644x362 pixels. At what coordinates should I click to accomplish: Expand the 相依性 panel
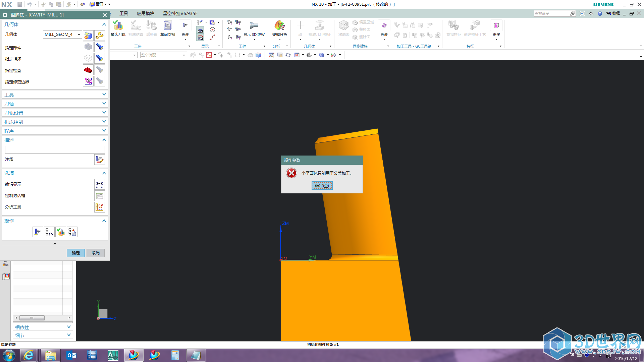point(43,327)
